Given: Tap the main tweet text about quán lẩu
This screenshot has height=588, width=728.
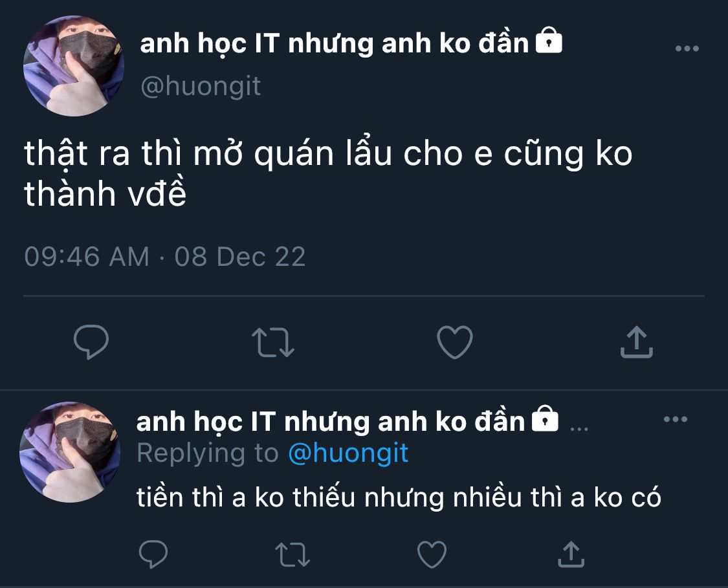Looking at the screenshot, I should click(328, 173).
